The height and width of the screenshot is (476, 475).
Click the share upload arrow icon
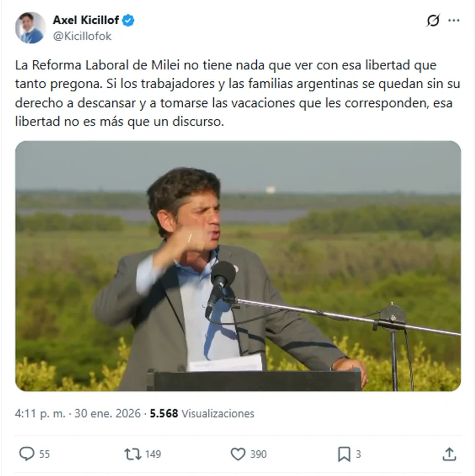(x=449, y=454)
